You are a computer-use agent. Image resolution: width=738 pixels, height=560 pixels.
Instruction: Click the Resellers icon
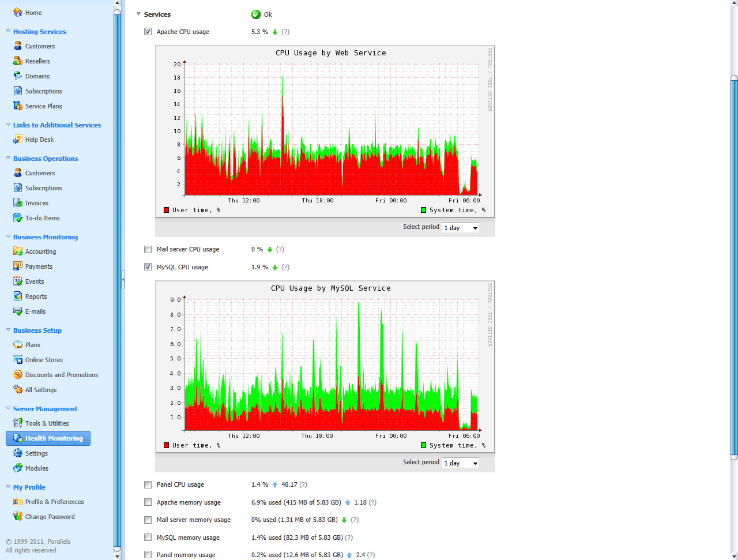[18, 61]
